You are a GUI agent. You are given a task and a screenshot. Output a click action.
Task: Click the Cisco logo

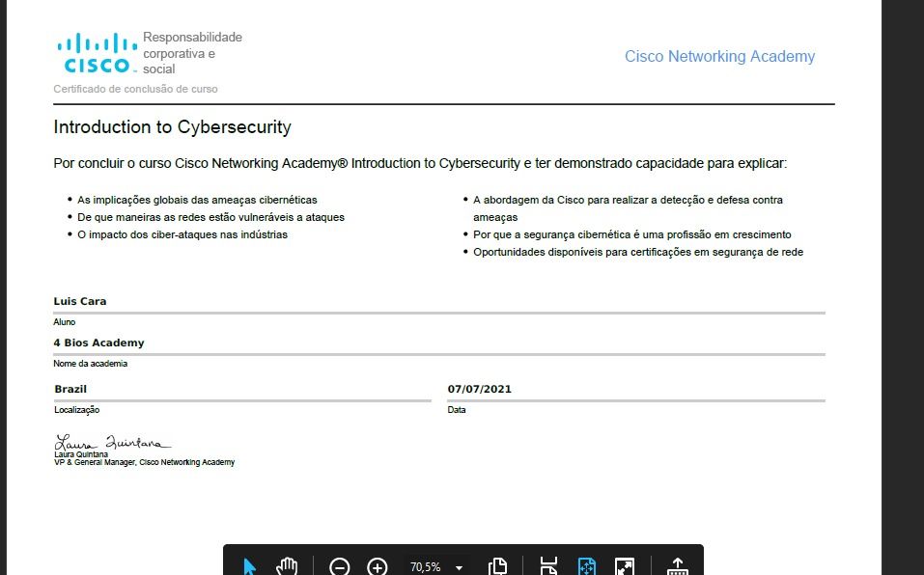point(98,54)
